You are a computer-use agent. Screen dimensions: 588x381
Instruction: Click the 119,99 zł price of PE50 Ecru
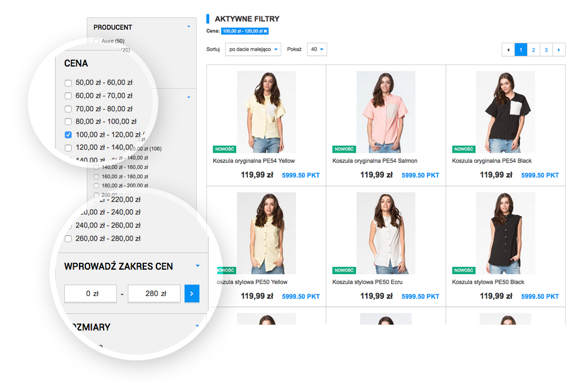pyautogui.click(x=377, y=296)
